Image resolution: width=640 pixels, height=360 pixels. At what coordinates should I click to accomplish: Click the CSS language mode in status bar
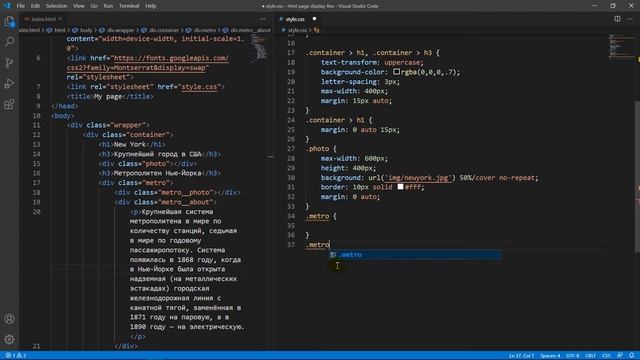coord(606,356)
